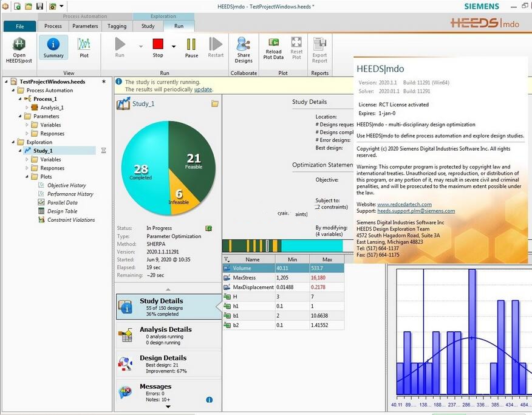Open the Analysis Details panel
532x415 pixels.
pyautogui.click(x=169, y=335)
